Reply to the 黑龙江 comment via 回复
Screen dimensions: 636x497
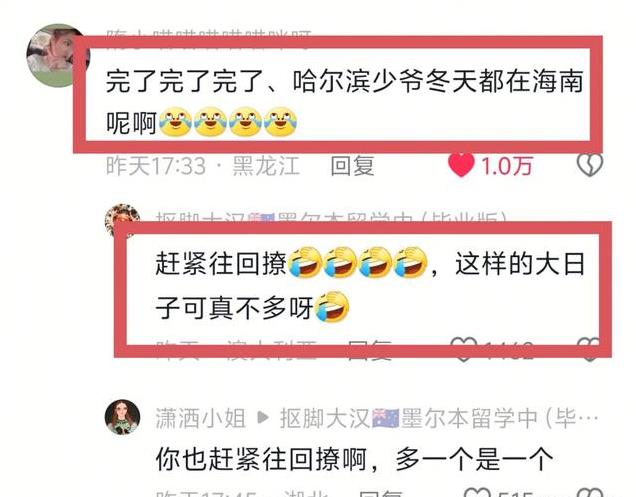click(x=352, y=166)
